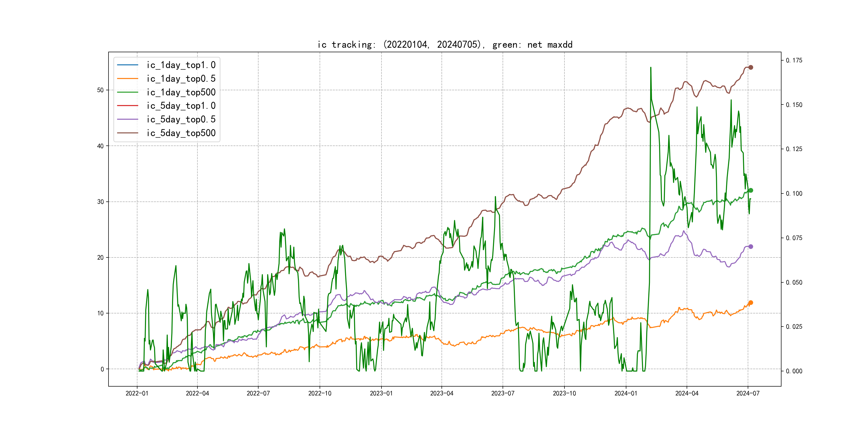Screen dimensions: 868x434
Task: Click the 0 tick on left axis
Action: 102,369
